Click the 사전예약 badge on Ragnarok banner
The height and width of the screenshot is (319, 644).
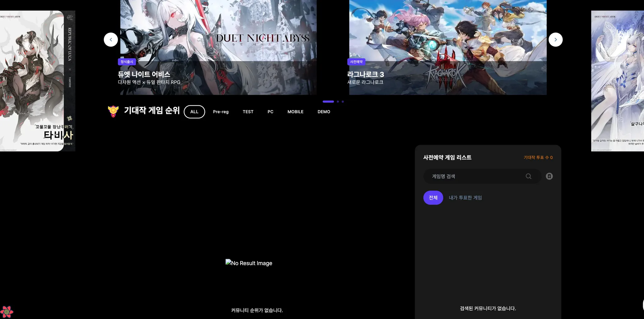pyautogui.click(x=356, y=62)
